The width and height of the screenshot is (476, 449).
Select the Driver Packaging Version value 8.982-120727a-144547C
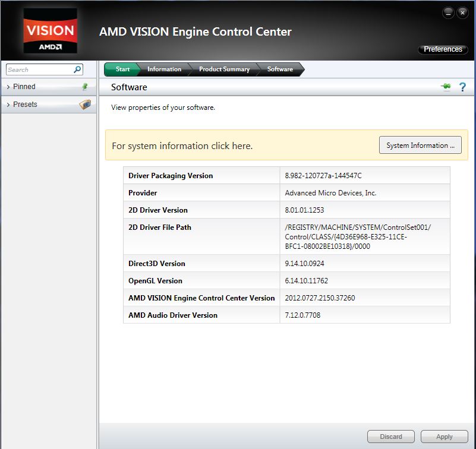pyautogui.click(x=323, y=176)
